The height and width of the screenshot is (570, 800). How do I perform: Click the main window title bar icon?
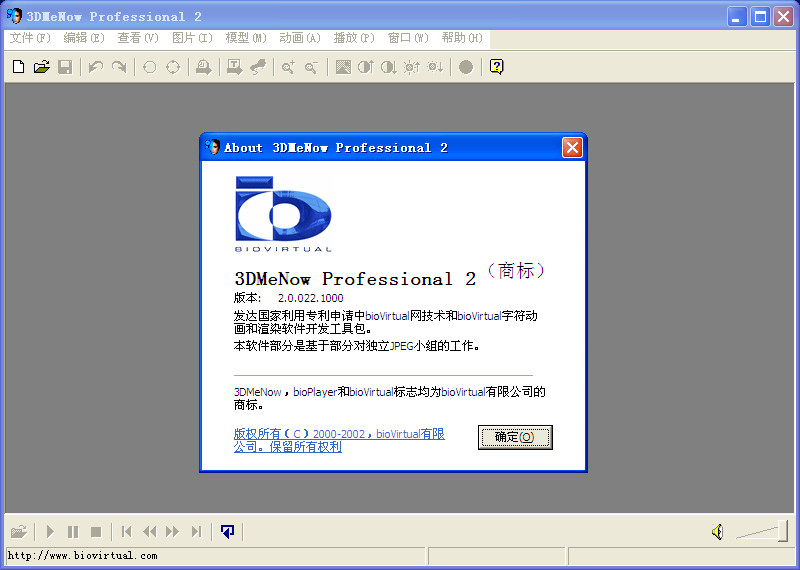click(14, 16)
